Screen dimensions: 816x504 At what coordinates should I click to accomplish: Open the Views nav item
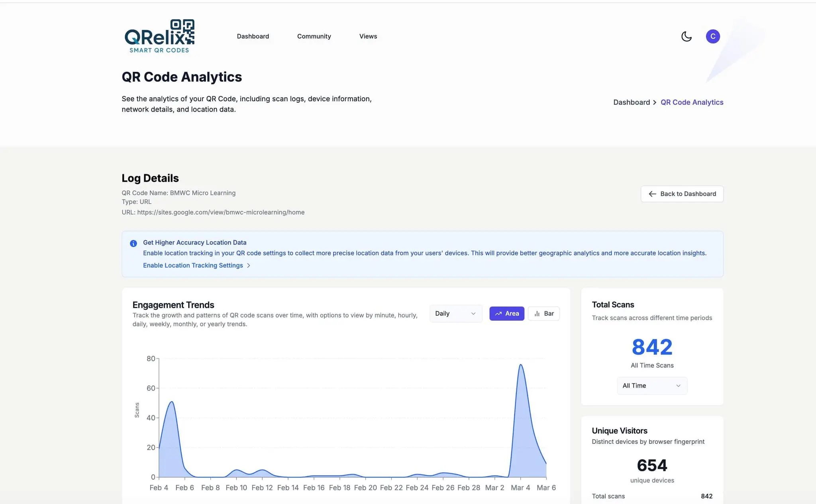[368, 36]
